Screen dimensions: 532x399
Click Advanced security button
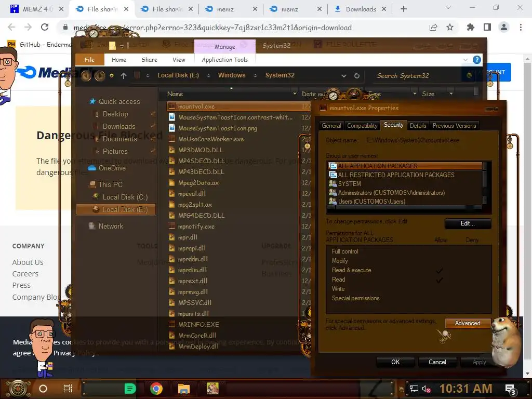pyautogui.click(x=468, y=323)
